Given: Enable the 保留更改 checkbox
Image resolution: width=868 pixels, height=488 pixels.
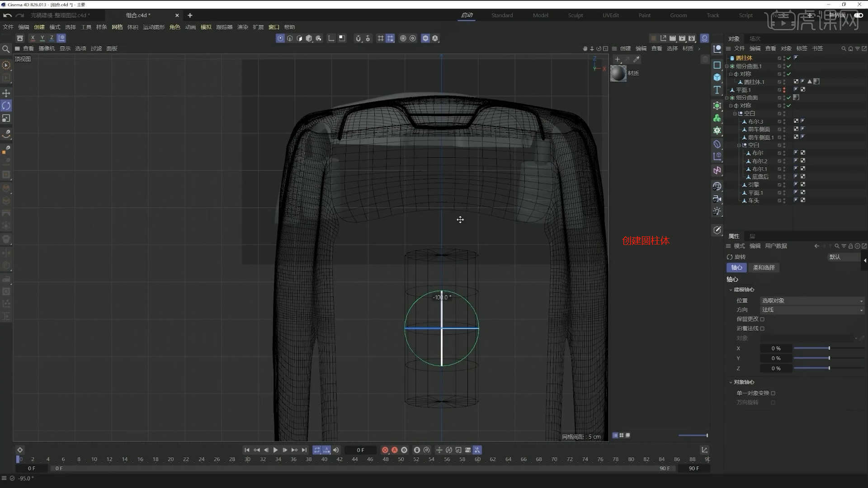Looking at the screenshot, I should pos(762,319).
